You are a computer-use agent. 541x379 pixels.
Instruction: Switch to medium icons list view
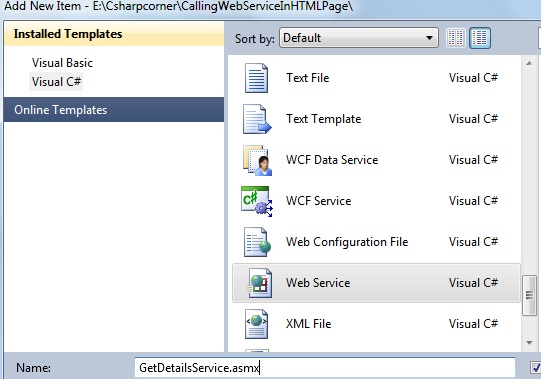[480, 38]
